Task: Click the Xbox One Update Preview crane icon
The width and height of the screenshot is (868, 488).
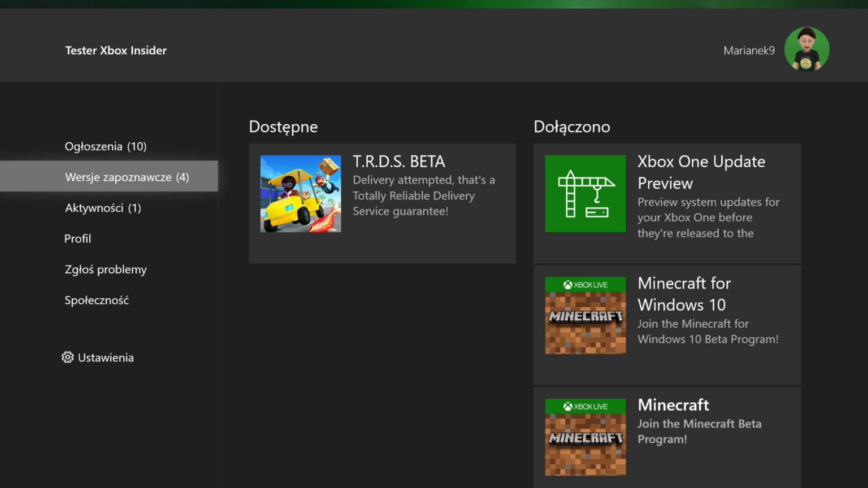Action: pos(585,194)
